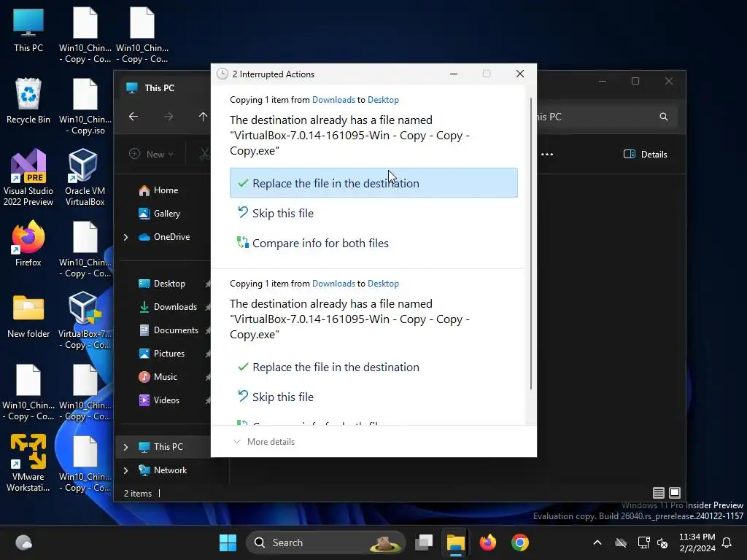Go back in File Explorer
Viewport: 747px width, 560px height.
tap(133, 117)
